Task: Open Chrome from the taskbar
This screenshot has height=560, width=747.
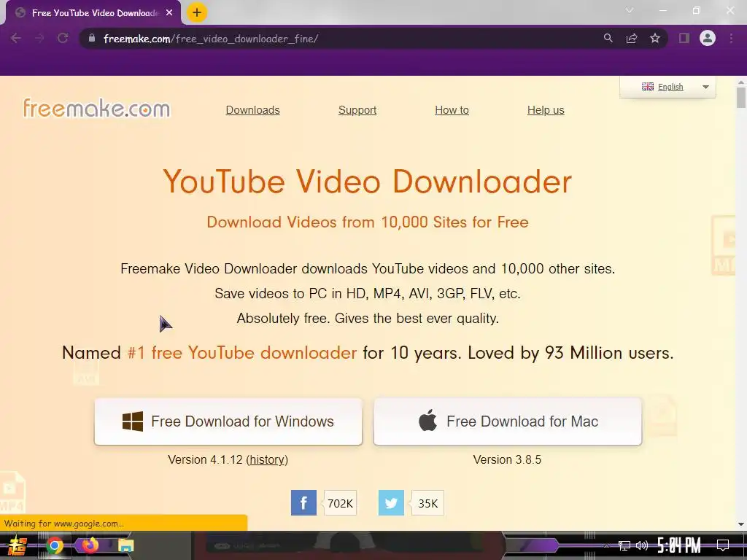Action: click(55, 545)
